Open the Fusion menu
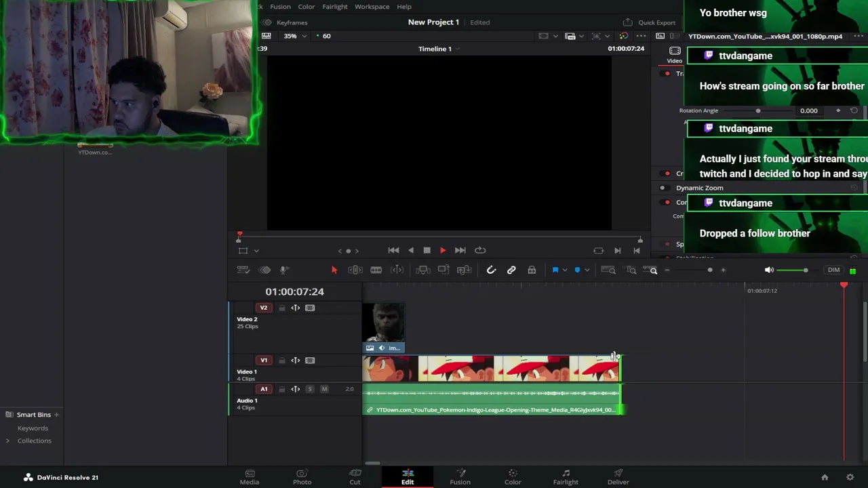This screenshot has height=488, width=868. click(280, 7)
